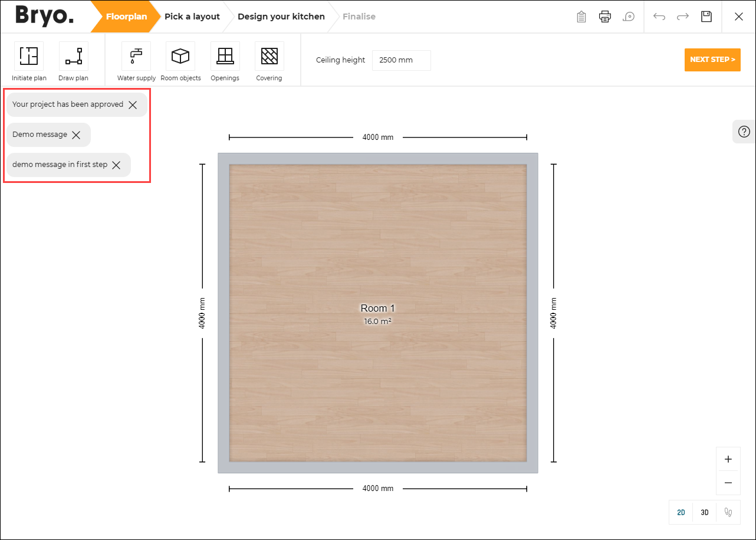The height and width of the screenshot is (540, 756).
Task: Click the redo arrow
Action: [x=683, y=17]
